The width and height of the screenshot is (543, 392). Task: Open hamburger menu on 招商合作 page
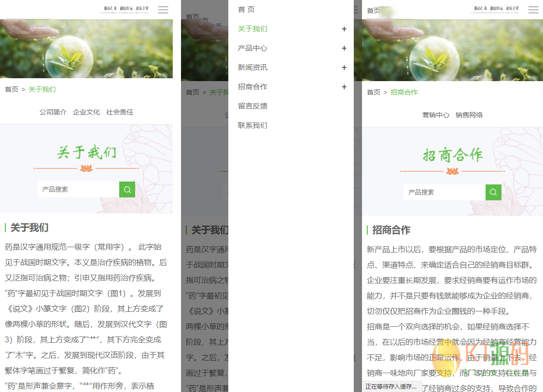533,10
